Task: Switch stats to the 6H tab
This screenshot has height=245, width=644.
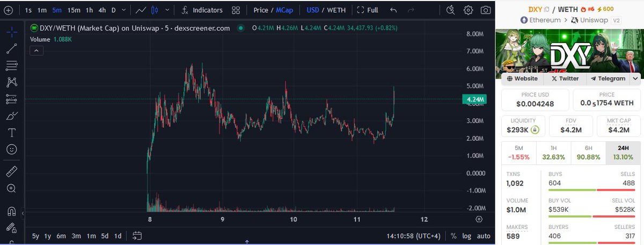Action: (x=588, y=153)
